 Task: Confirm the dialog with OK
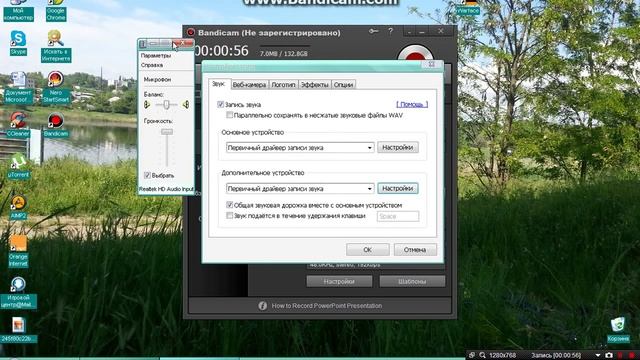(368, 249)
